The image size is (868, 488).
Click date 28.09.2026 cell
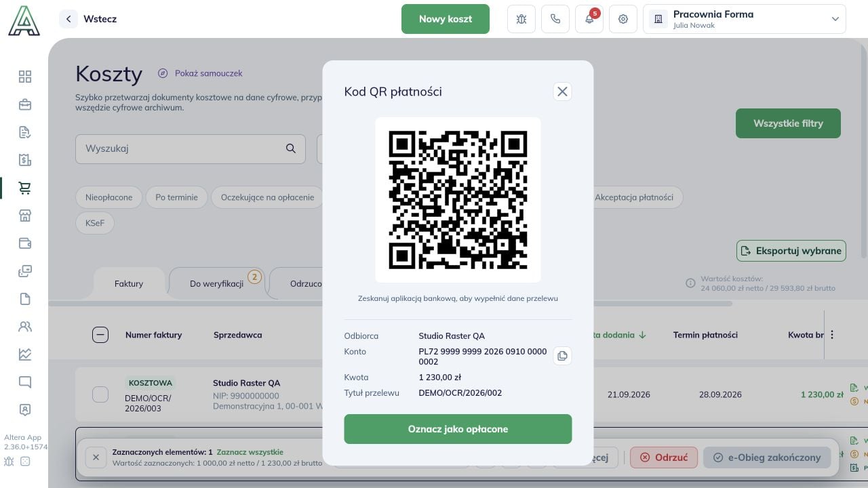[x=720, y=394]
